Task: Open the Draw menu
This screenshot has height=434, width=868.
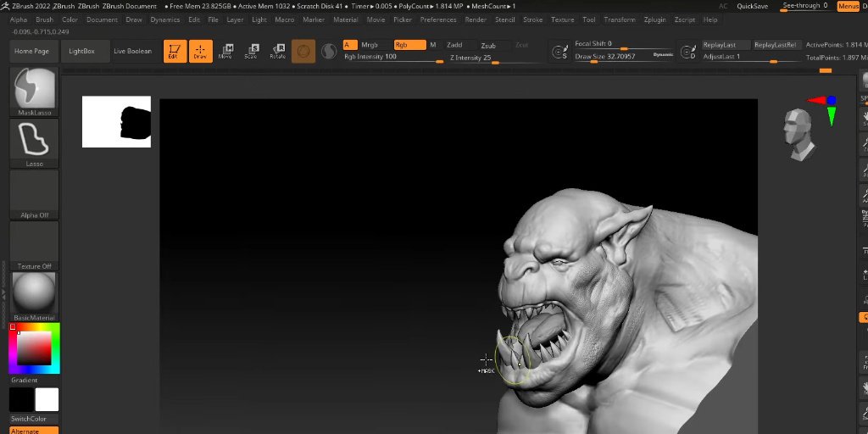Action: pyautogui.click(x=134, y=19)
